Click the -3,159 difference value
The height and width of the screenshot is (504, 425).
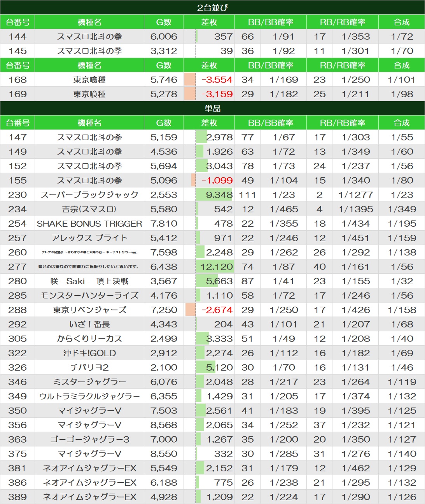(217, 94)
